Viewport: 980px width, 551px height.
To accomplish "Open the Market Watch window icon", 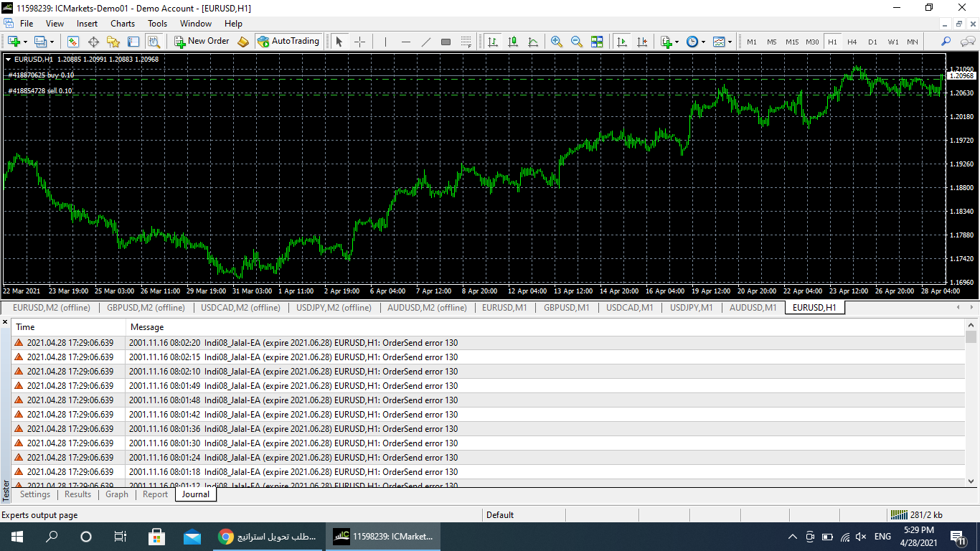I will click(x=73, y=42).
